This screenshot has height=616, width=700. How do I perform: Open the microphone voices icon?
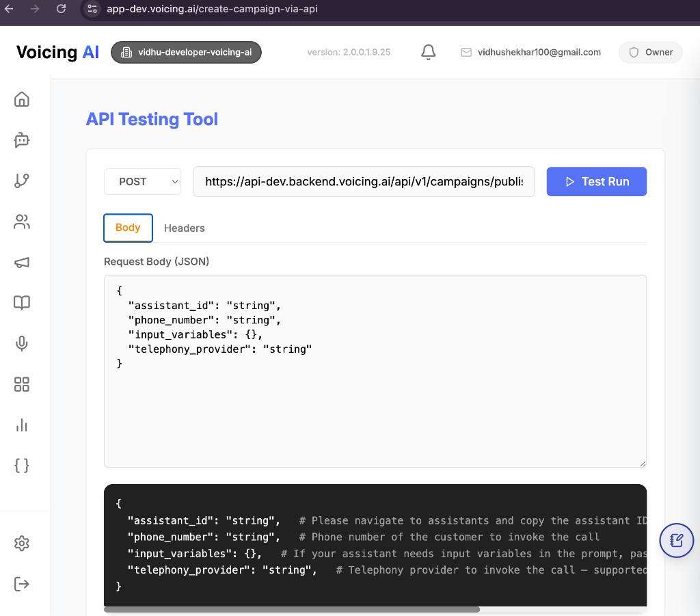tap(21, 343)
